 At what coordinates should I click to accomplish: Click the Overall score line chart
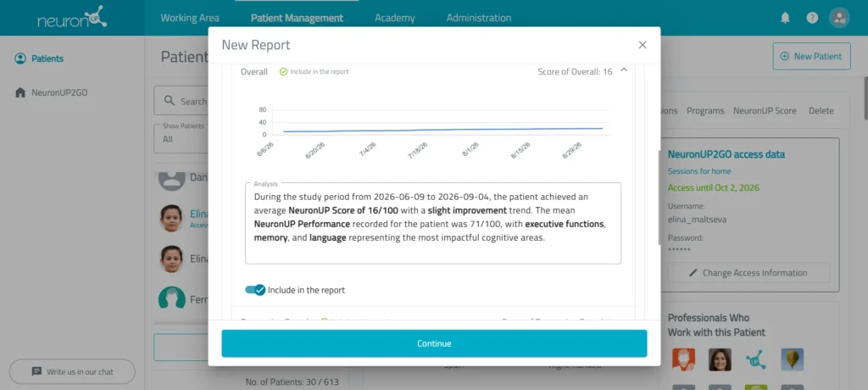(433, 131)
